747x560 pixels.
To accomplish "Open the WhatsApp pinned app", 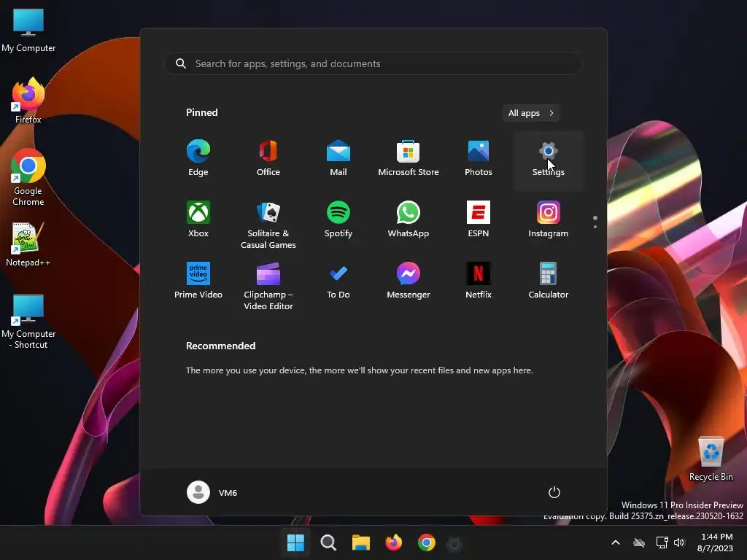I will [409, 220].
